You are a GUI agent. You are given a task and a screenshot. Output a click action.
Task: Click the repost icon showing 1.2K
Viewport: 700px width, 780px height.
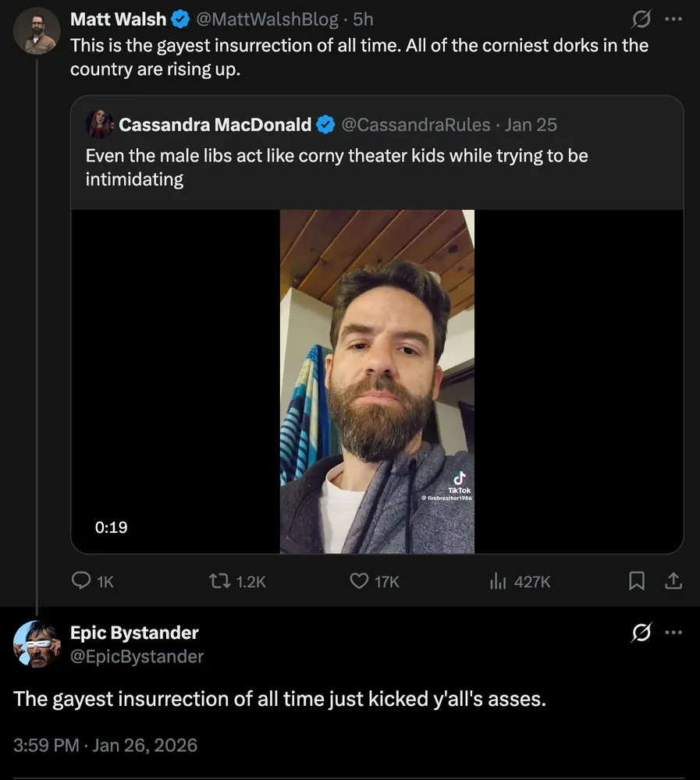click(219, 581)
